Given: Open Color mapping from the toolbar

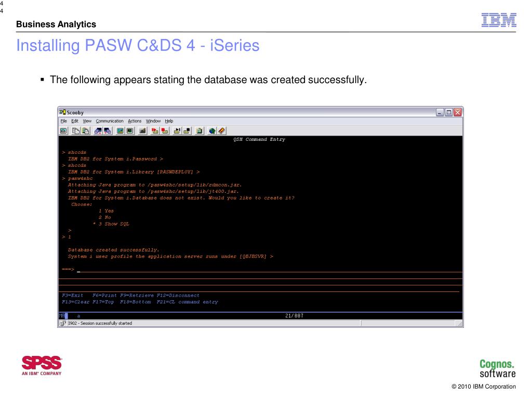Looking at the screenshot, I should coord(130,130).
